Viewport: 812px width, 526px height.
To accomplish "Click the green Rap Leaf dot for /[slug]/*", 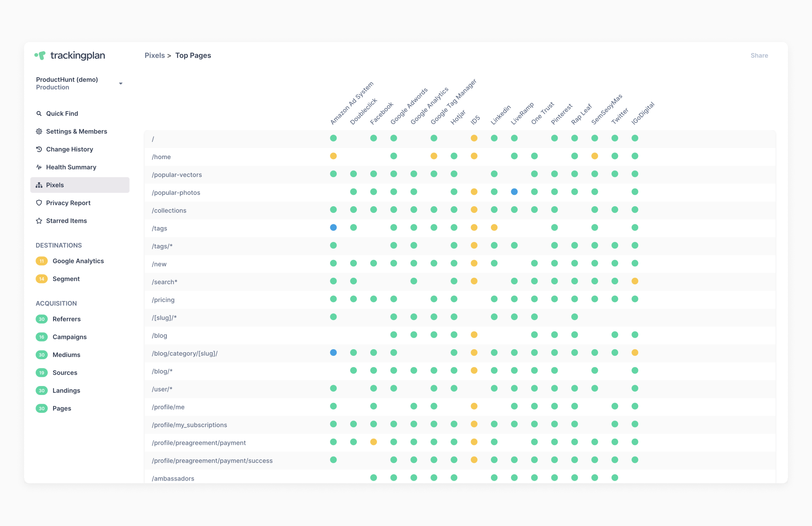I will pos(574,317).
